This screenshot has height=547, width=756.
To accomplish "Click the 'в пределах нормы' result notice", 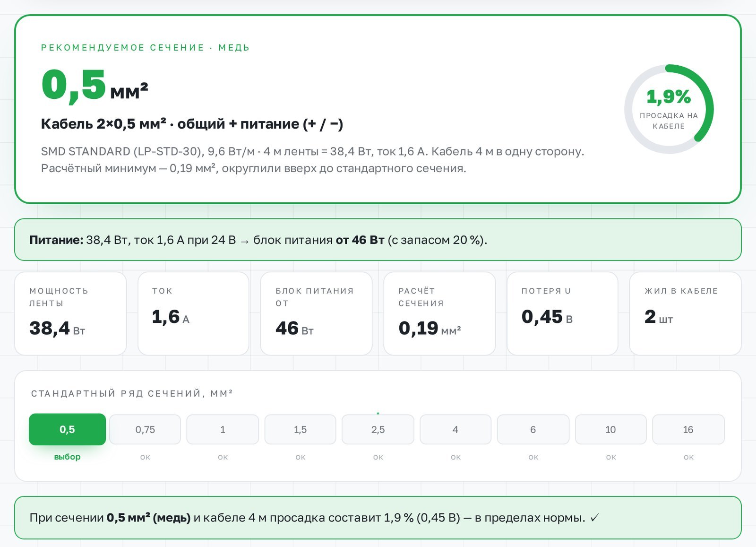I will click(x=378, y=518).
